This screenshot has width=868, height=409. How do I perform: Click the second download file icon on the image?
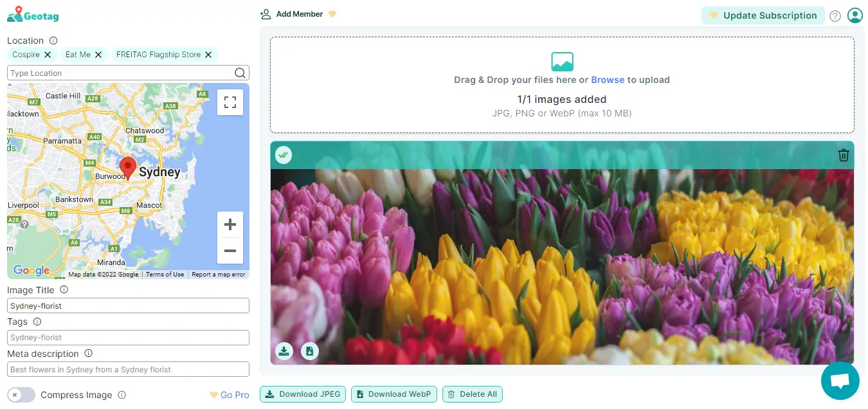tap(310, 350)
